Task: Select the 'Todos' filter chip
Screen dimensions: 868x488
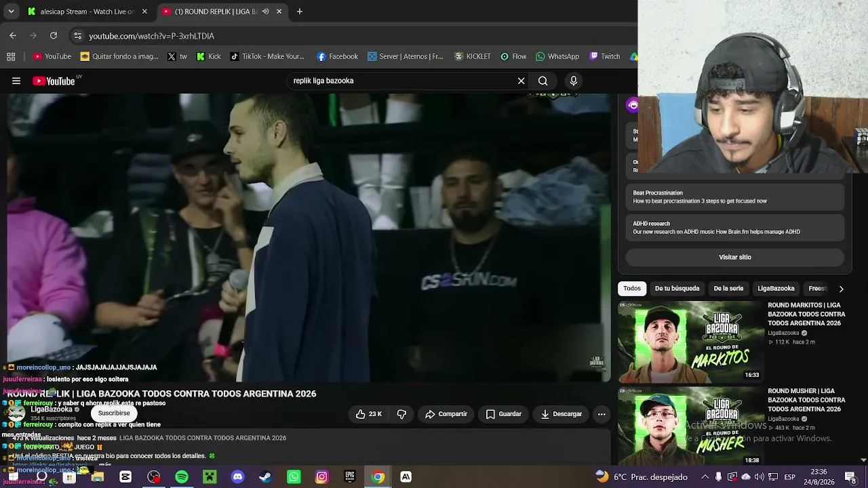Action: (632, 289)
